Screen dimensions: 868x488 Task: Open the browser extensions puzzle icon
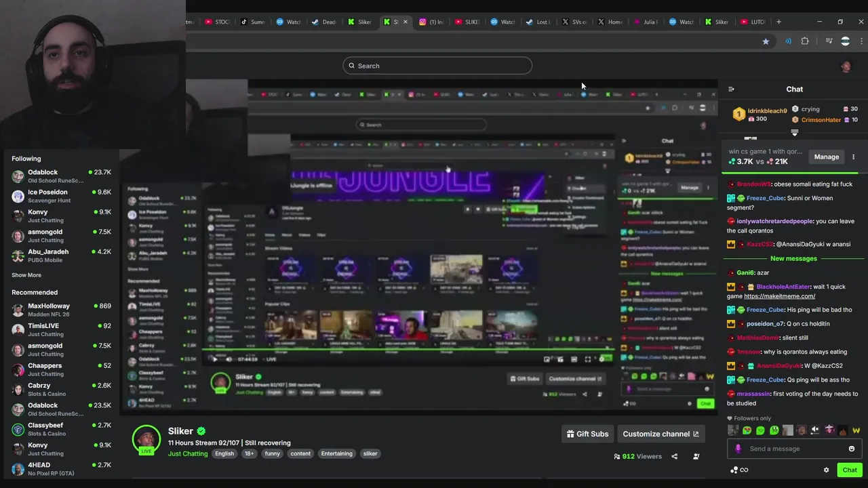805,41
